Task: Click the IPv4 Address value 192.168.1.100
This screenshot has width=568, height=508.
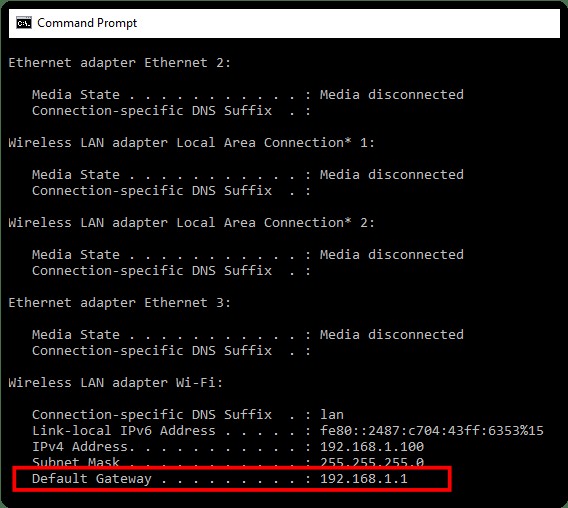Action: coord(372,446)
